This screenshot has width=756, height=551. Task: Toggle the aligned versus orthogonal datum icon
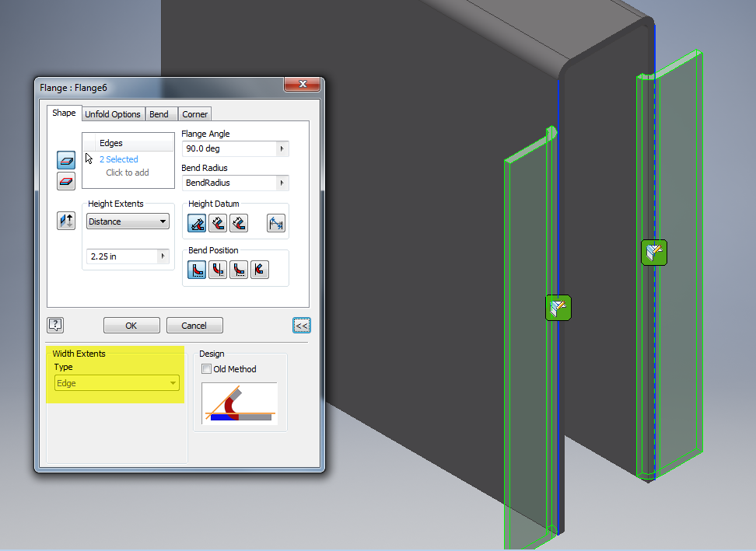click(276, 223)
